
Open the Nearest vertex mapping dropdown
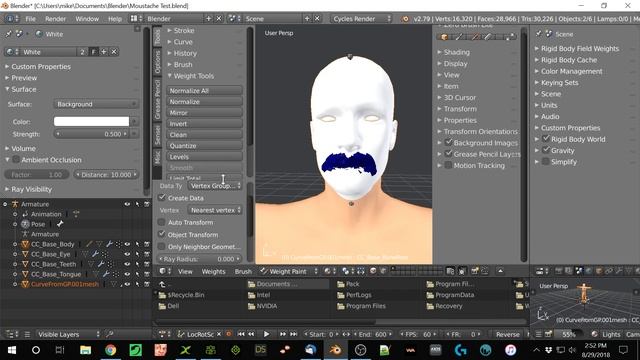click(215, 210)
